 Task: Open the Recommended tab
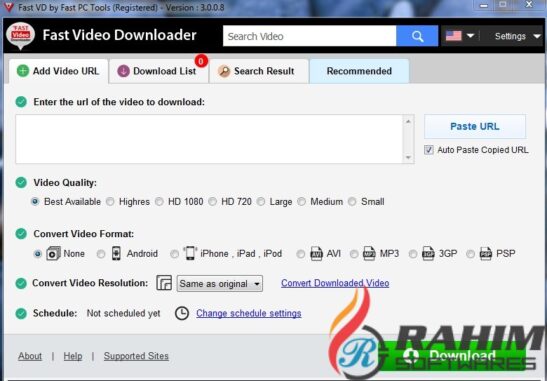tap(359, 71)
